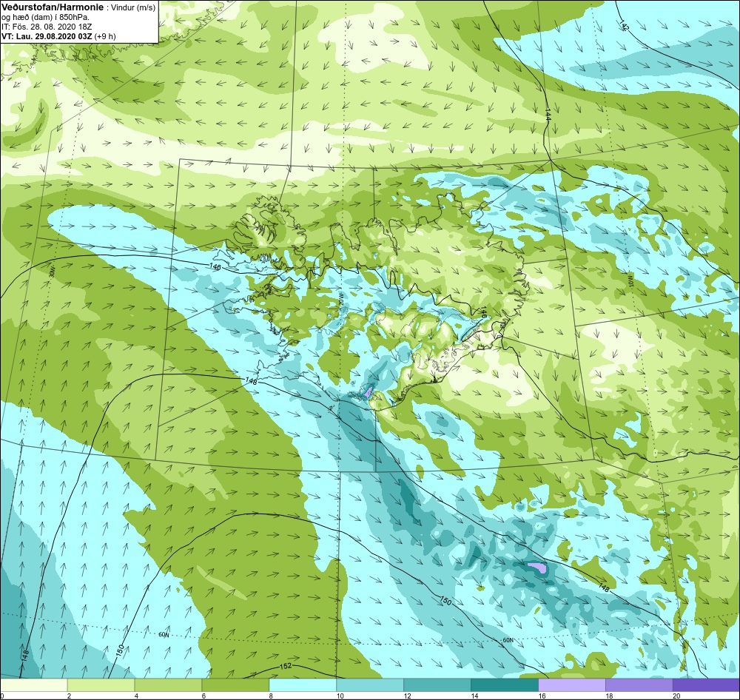
Task: Click the legend tick value '2'
Action: (x=70, y=696)
